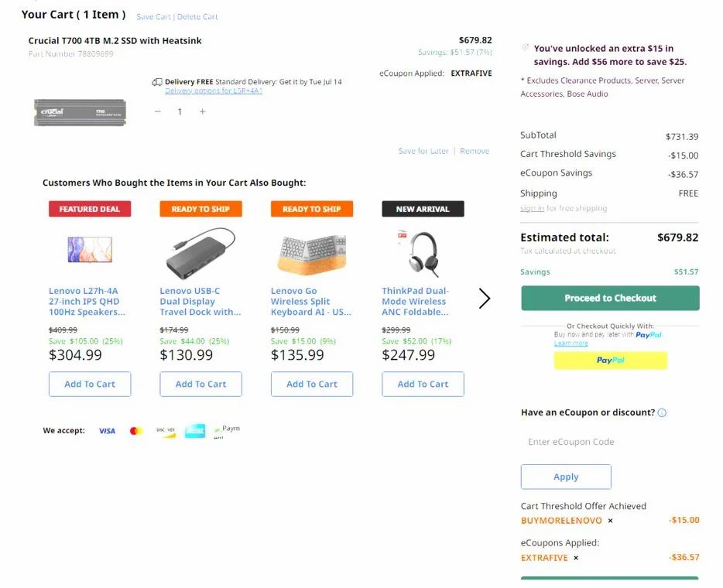The height and width of the screenshot is (588, 723).
Task: Add Lenovo USB-C Travel Dock to cart
Action: click(200, 384)
